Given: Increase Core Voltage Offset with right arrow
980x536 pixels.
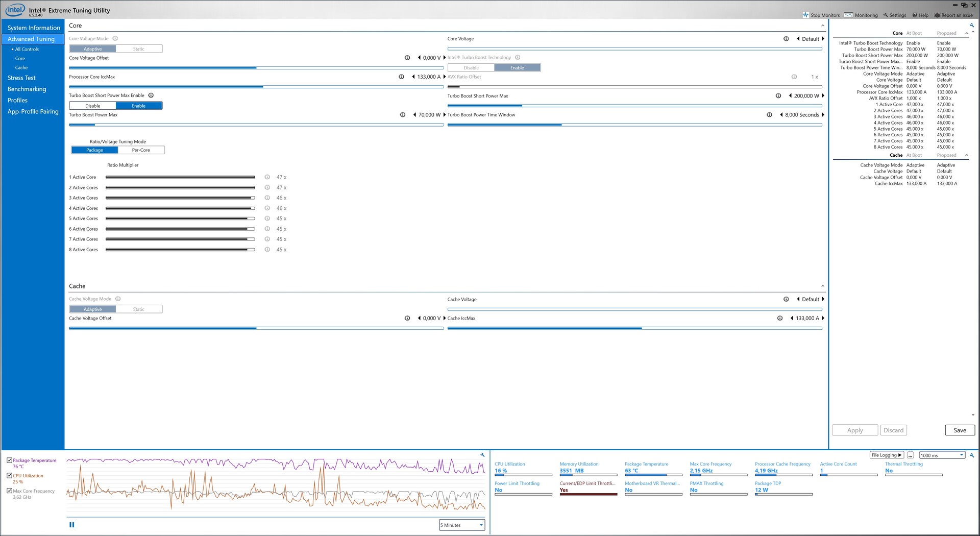Looking at the screenshot, I should pos(445,58).
